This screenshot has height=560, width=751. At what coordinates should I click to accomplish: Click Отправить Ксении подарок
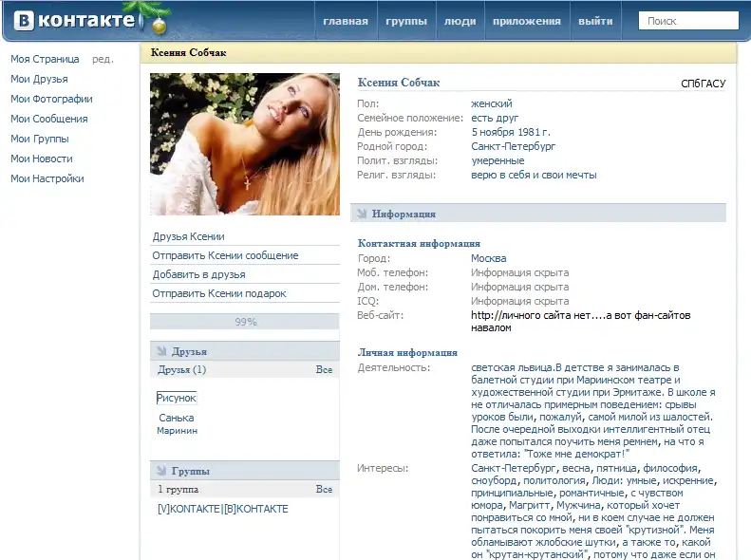point(219,293)
